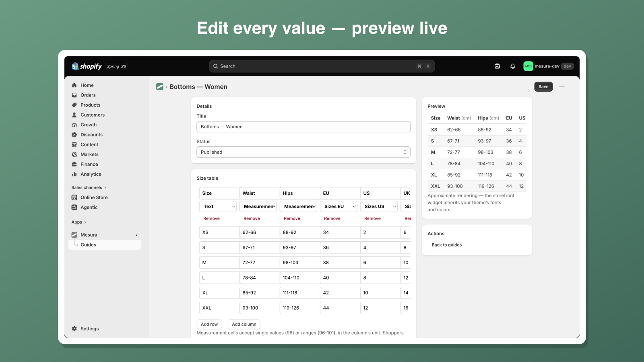This screenshot has width=644, height=362.
Task: Open notifications bell
Action: pyautogui.click(x=513, y=66)
